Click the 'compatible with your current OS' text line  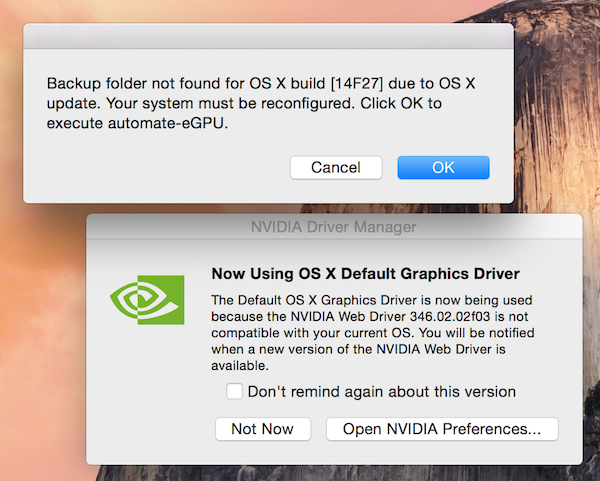tap(311, 333)
